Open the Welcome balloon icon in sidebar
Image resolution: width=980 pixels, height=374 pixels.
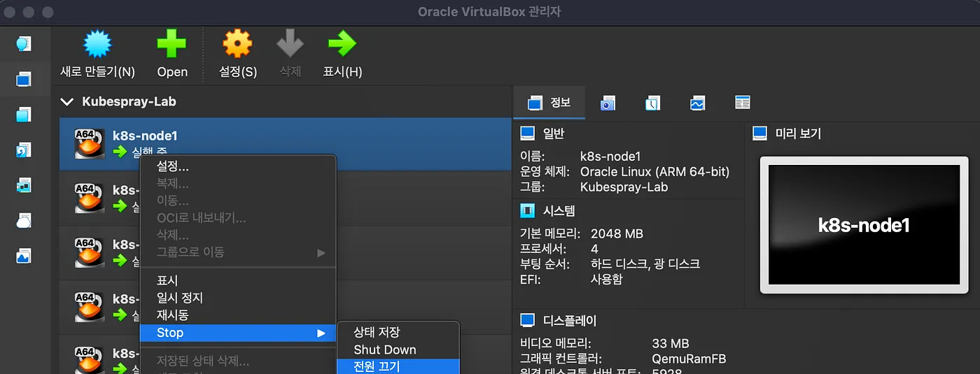(x=24, y=44)
